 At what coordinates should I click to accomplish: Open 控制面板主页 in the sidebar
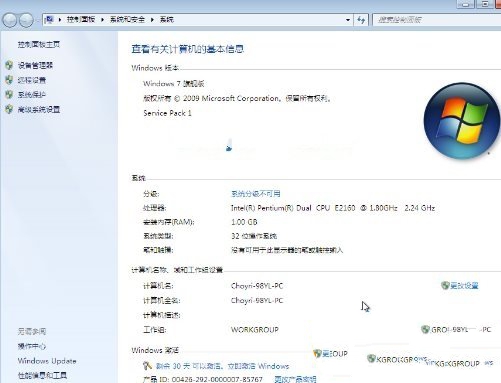point(39,44)
